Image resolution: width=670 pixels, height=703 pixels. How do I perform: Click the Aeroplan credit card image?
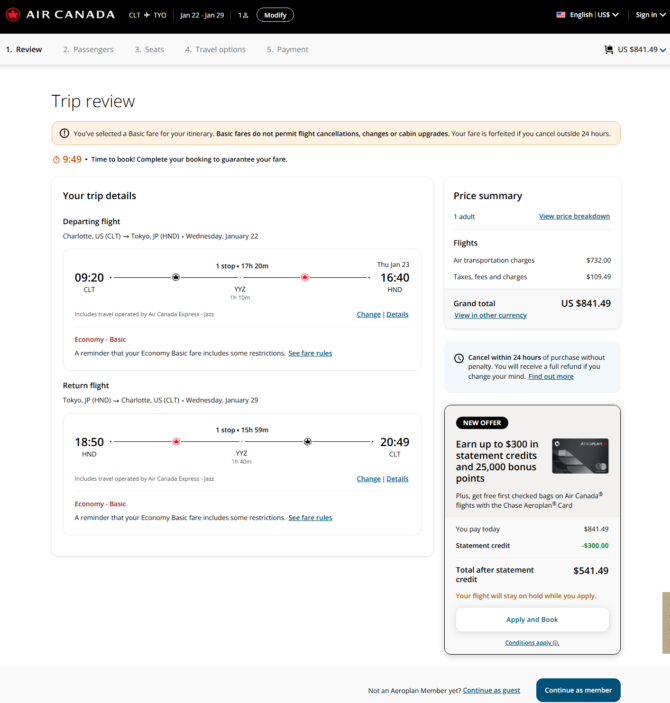[580, 456]
